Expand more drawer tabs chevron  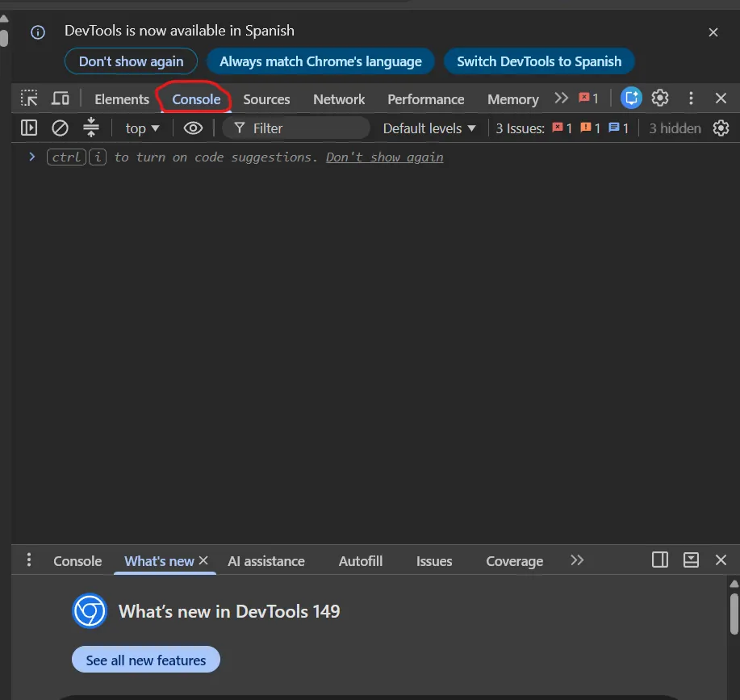click(x=577, y=560)
